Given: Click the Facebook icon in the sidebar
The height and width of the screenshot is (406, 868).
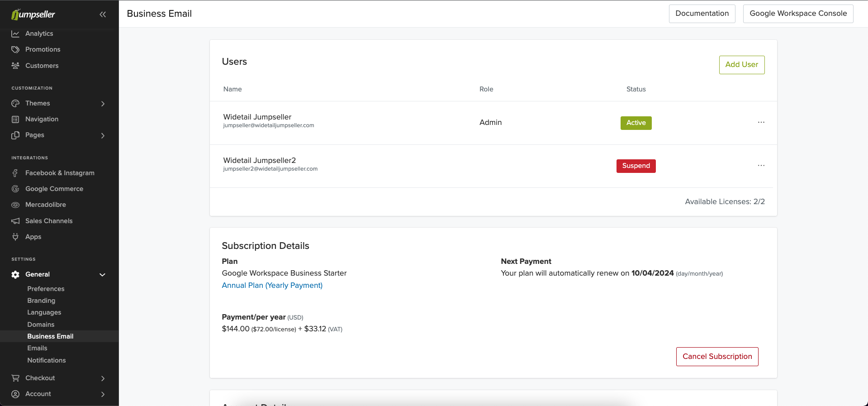Looking at the screenshot, I should 15,173.
